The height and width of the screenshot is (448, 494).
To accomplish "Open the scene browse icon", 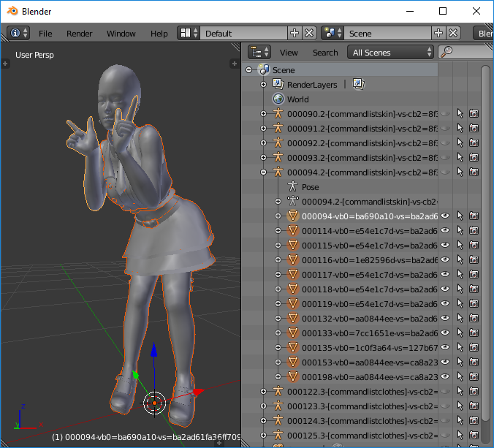I will [x=332, y=33].
